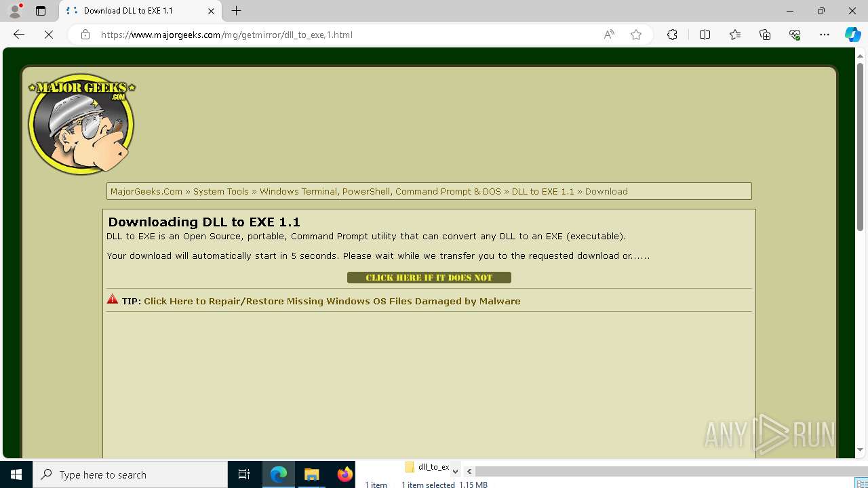Open the Extensions menu
868x488 pixels.
click(x=672, y=35)
